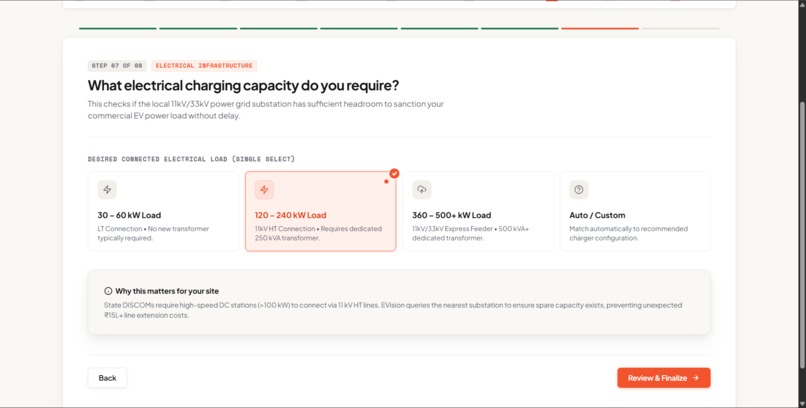
Task: Click the Why this matters for your site heading
Action: tap(167, 291)
